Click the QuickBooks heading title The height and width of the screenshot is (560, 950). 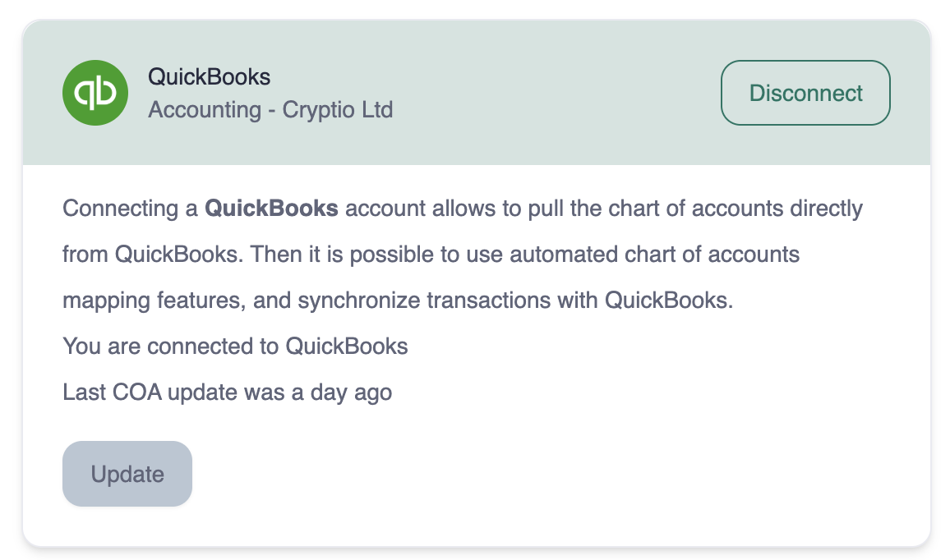coord(209,77)
